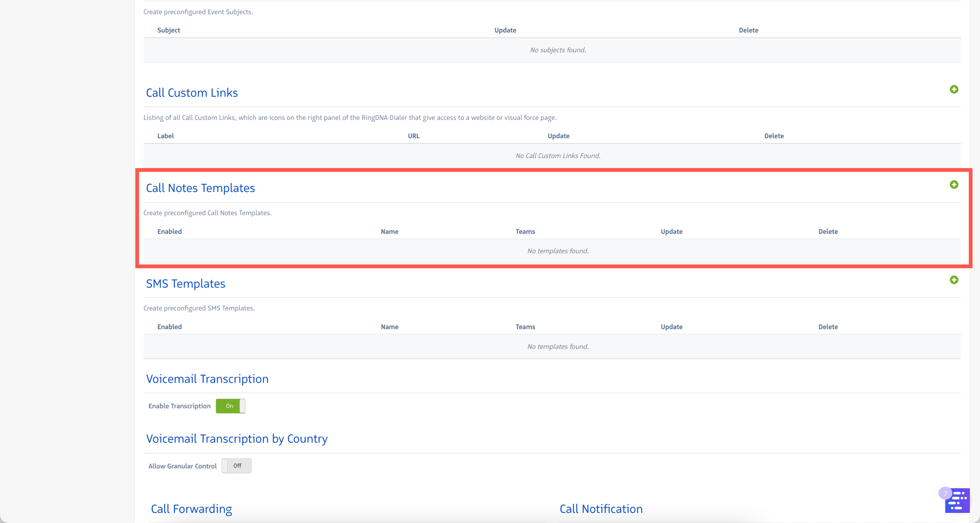Click Update column in SMS Templates table
The width and height of the screenshot is (980, 523).
pos(672,327)
